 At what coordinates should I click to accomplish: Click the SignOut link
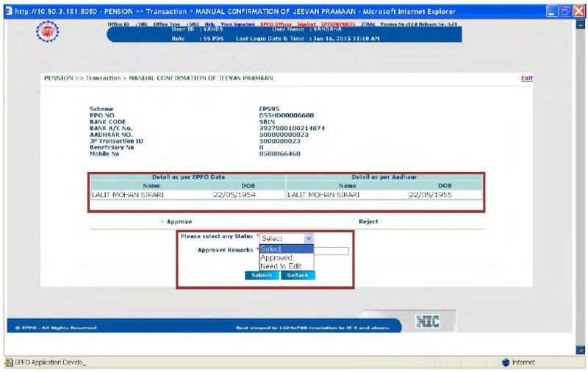[307, 24]
